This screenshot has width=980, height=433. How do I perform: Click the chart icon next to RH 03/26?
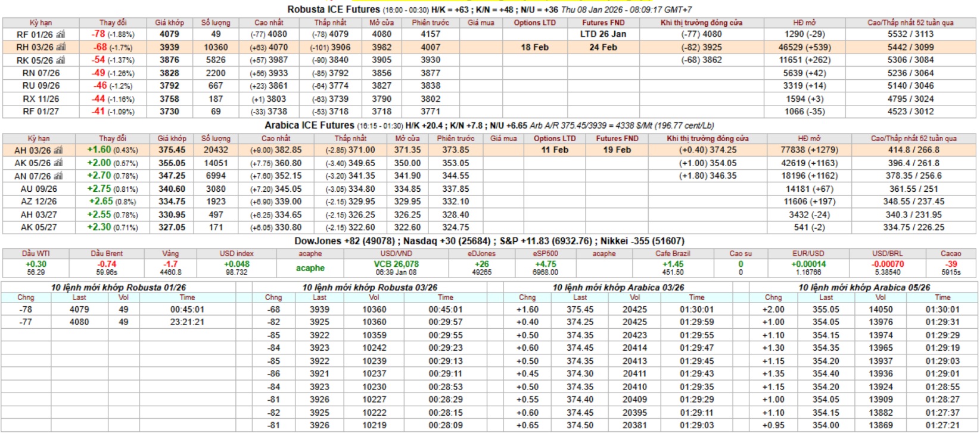pyautogui.click(x=61, y=47)
